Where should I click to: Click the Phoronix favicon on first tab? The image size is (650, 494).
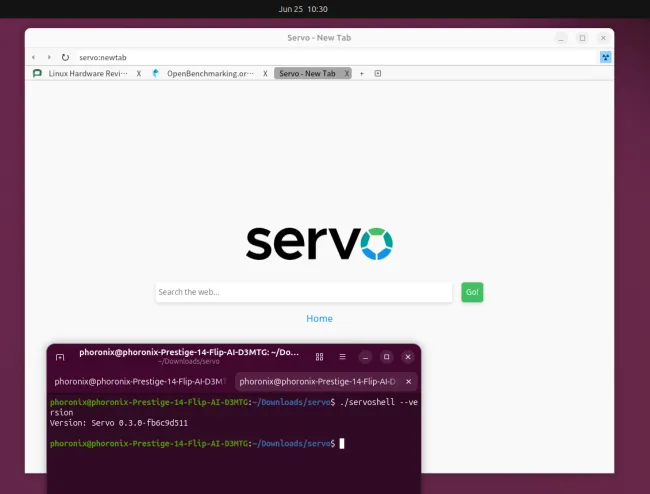click(x=37, y=73)
